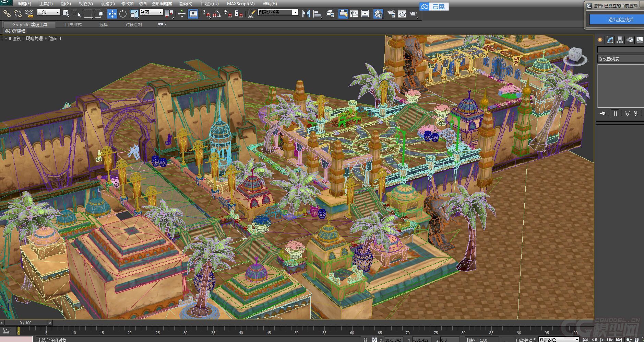Open the 选定对象 key filter dropdown

point(559,340)
